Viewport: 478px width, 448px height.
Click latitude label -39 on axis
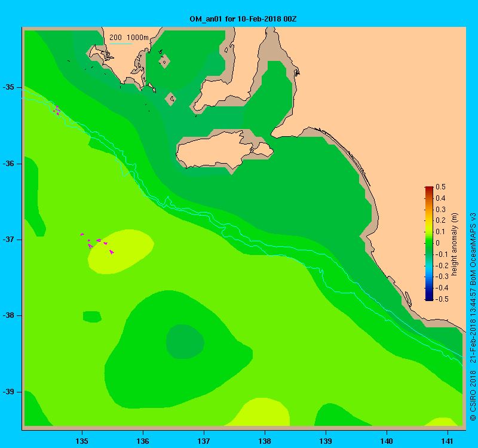[8, 392]
